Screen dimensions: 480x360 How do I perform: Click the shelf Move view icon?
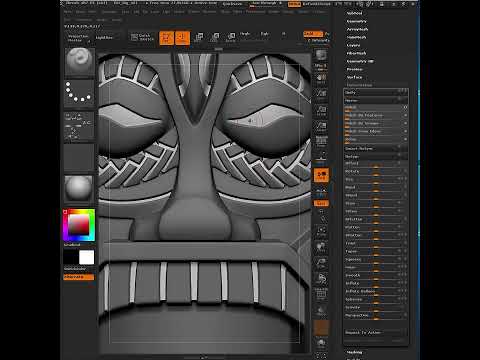(x=321, y=247)
